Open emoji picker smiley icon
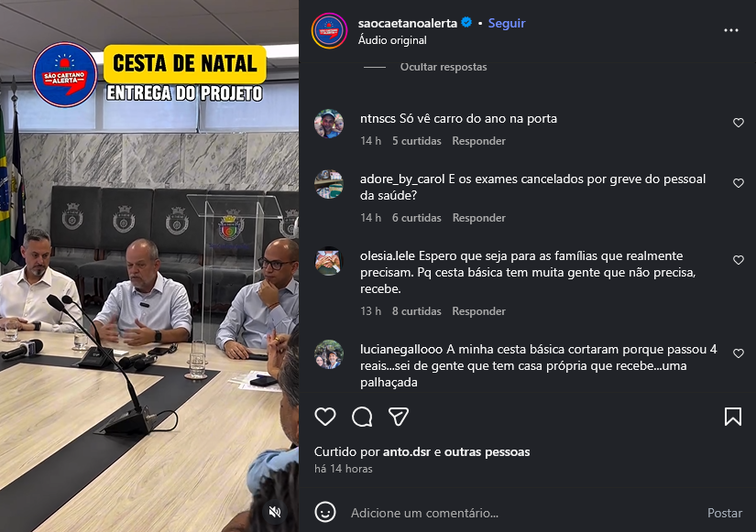The height and width of the screenshot is (532, 756). click(x=325, y=512)
